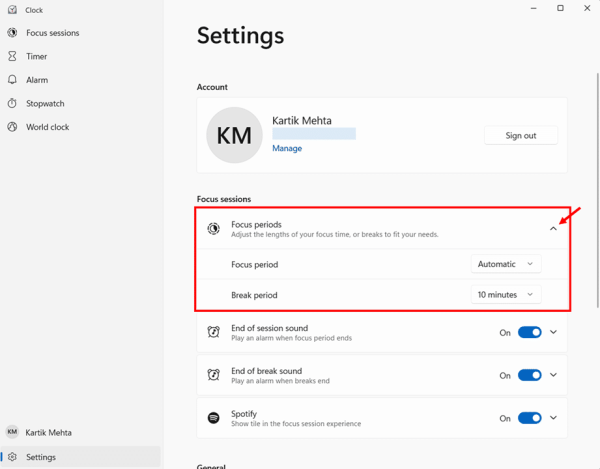The height and width of the screenshot is (469, 600).
Task: Click the small KM avatar in sidebar
Action: [x=12, y=432]
